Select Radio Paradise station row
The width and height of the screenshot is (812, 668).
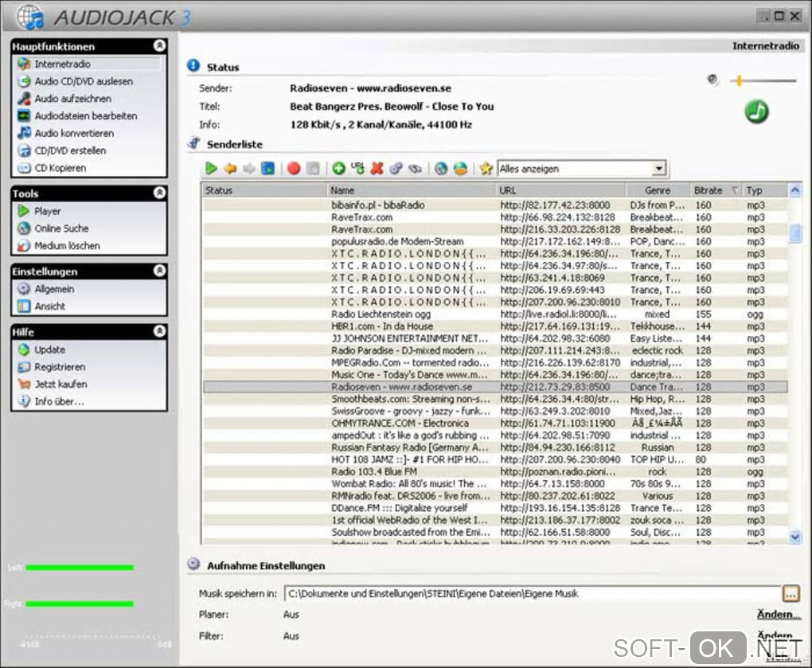coord(495,350)
